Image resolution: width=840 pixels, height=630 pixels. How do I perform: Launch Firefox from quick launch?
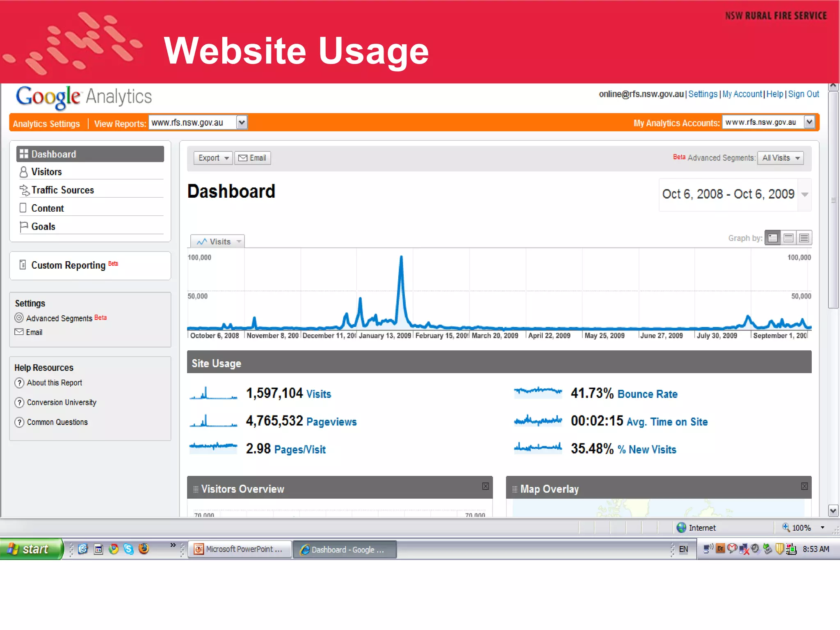click(x=144, y=549)
